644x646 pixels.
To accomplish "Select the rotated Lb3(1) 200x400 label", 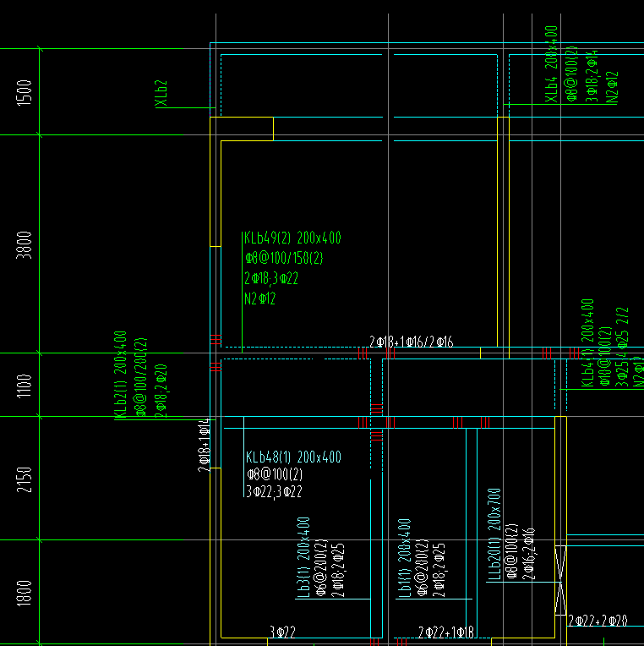I will (303, 557).
